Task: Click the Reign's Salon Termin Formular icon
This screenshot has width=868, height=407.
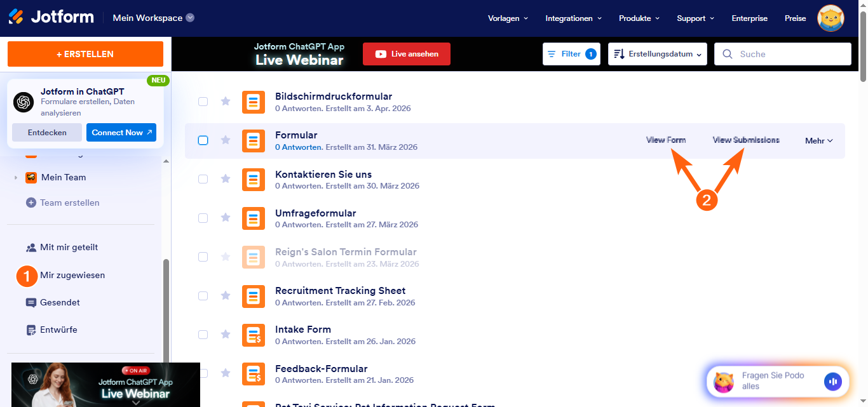Action: pos(254,257)
